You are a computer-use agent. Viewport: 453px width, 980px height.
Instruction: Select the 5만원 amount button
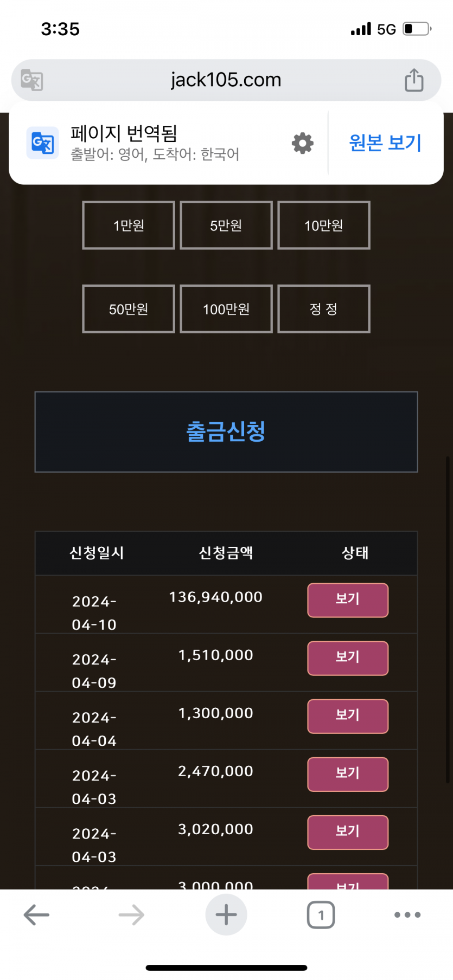click(x=226, y=225)
